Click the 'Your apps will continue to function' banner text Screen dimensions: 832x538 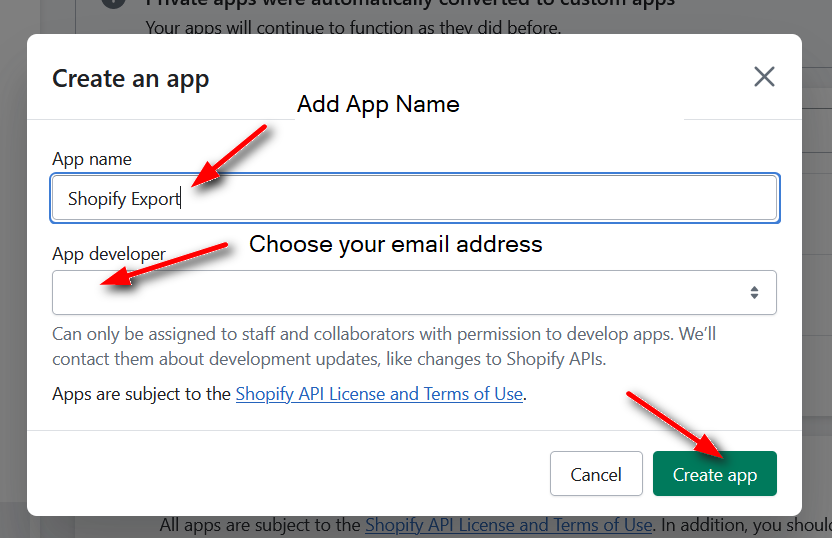click(353, 27)
